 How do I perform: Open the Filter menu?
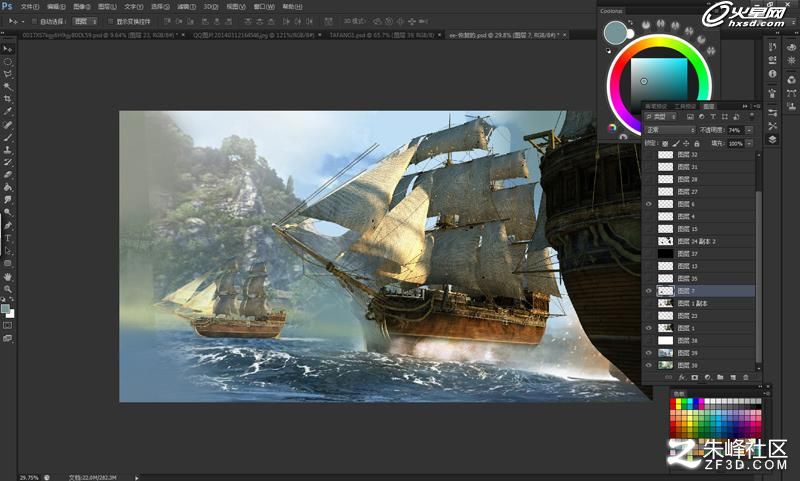[x=186, y=7]
